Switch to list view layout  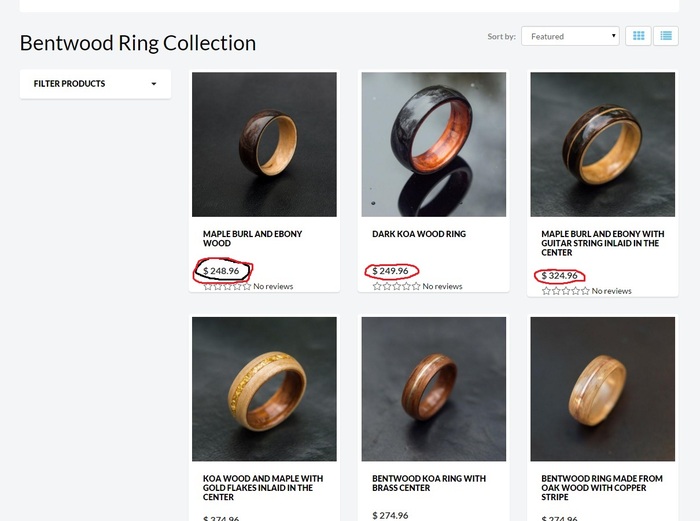pyautogui.click(x=666, y=36)
